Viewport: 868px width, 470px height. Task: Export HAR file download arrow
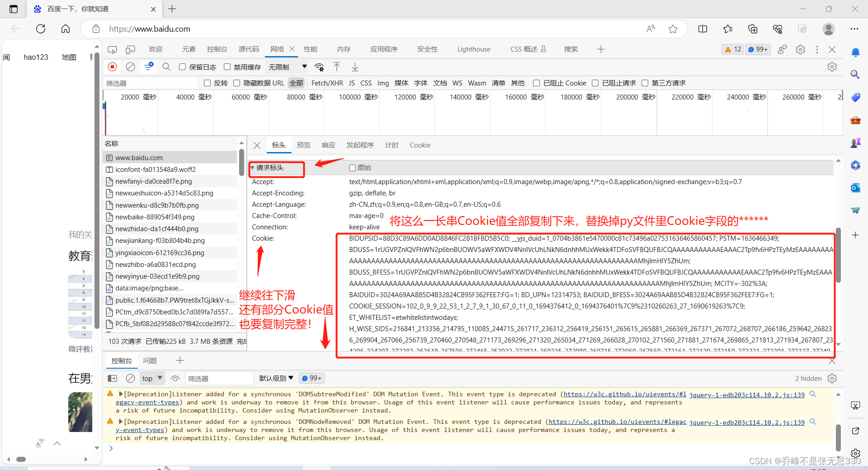tap(355, 67)
